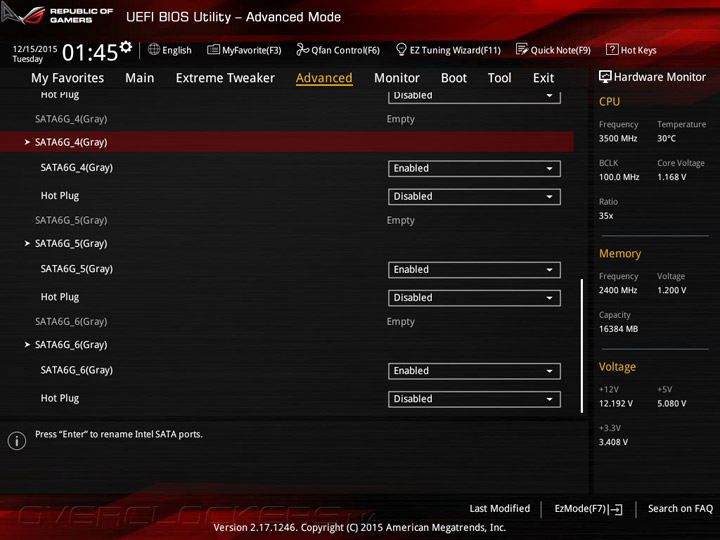Click the grayed SATA6G_5(Gray) status label
Screen dimensions: 720x540
tap(71, 220)
